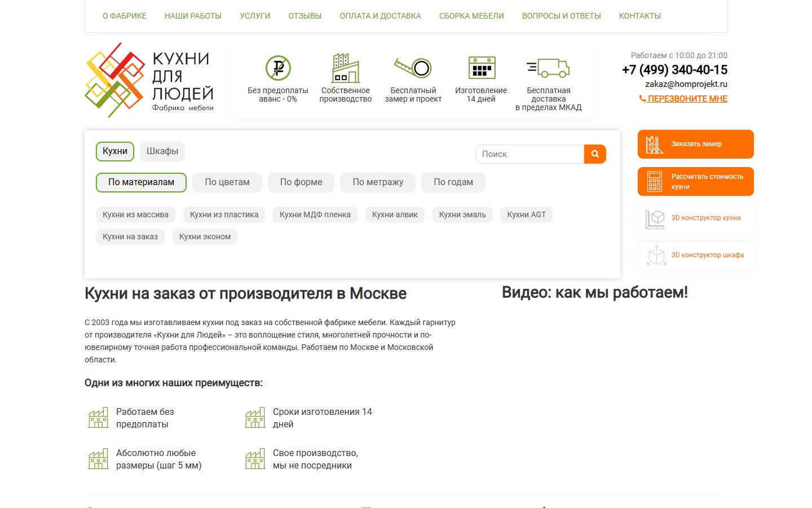
Task: Click the 3D конструктор кухни cube icon
Action: click(x=655, y=219)
